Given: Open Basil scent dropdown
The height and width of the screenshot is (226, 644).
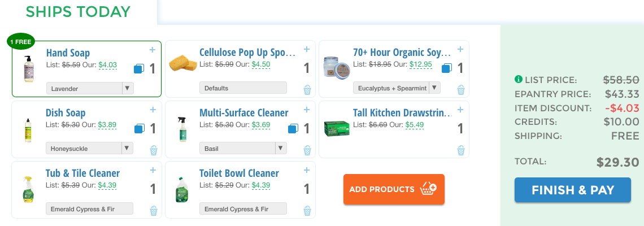Looking at the screenshot, I should coord(243,149).
